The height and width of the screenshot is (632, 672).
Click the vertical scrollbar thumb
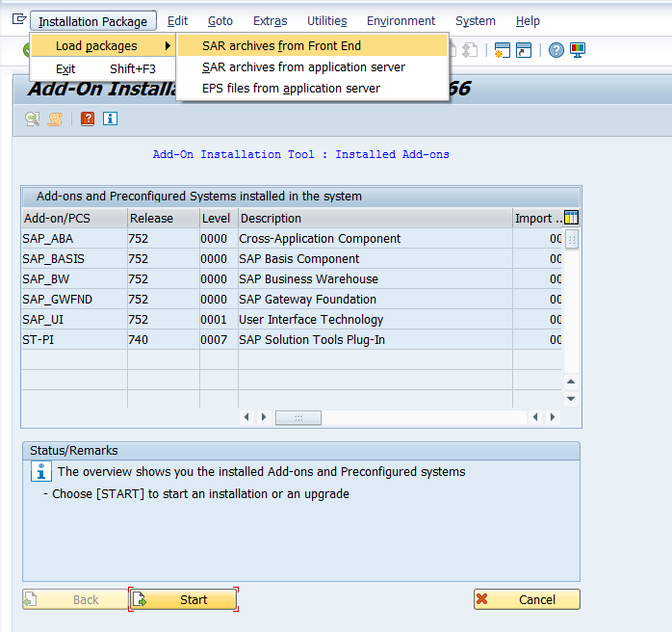572,239
